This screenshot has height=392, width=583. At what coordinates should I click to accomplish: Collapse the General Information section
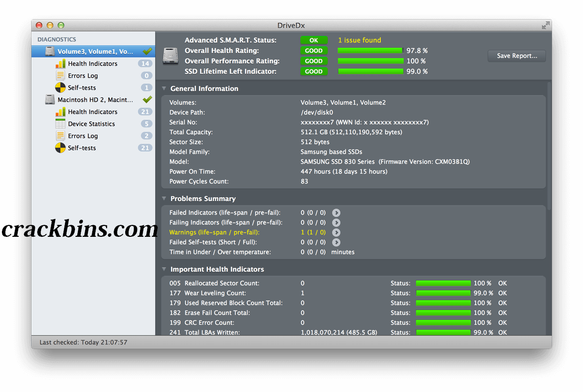pyautogui.click(x=164, y=88)
